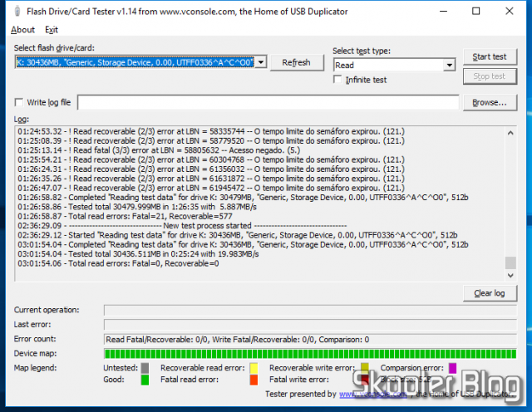Enable the Infinite test checkbox
The height and width of the screenshot is (412, 532).
[337, 80]
